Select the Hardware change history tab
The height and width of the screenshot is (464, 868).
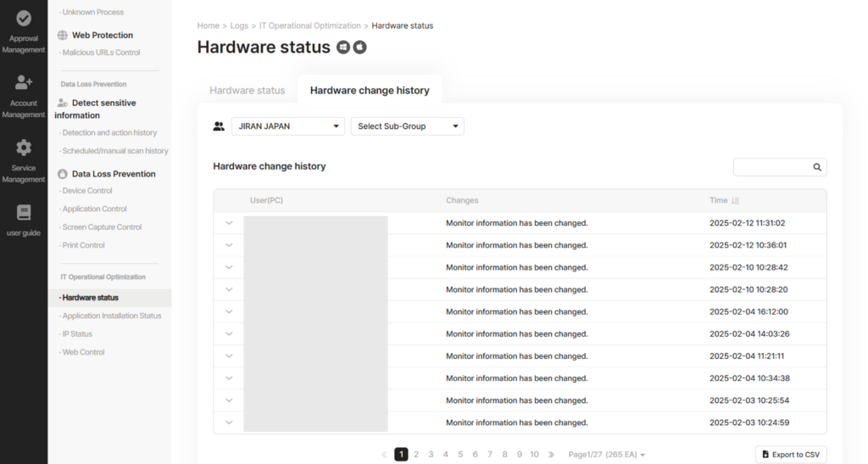coord(370,91)
